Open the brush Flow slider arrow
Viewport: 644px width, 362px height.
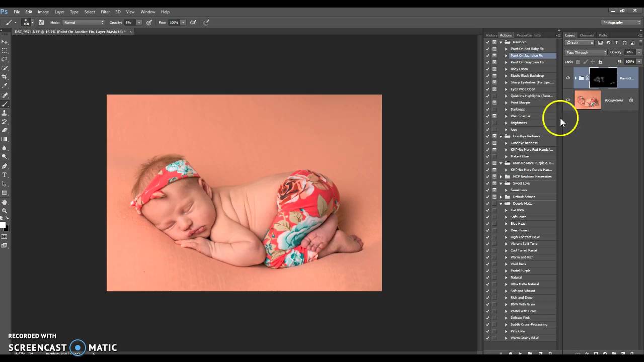click(x=183, y=22)
